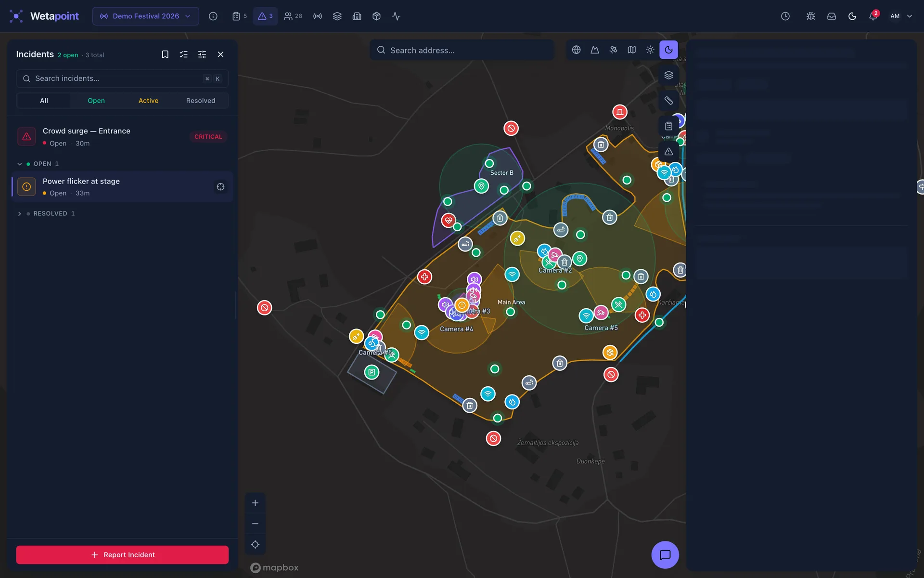Click the Report Incident button

122,555
